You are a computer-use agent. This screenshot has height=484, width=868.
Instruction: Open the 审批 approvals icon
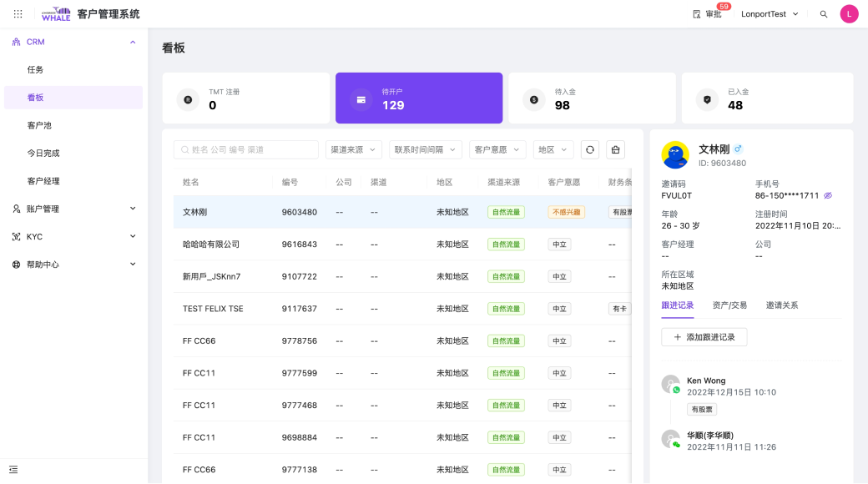click(x=697, y=14)
